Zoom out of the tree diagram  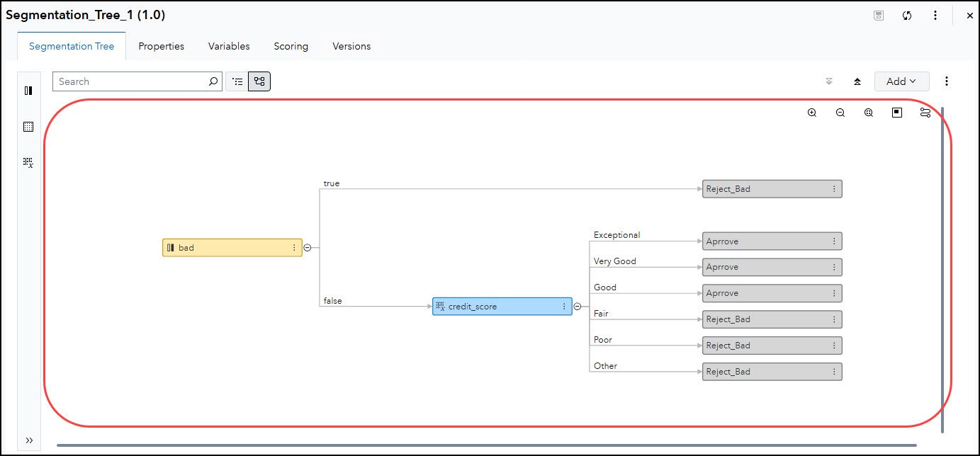click(840, 113)
